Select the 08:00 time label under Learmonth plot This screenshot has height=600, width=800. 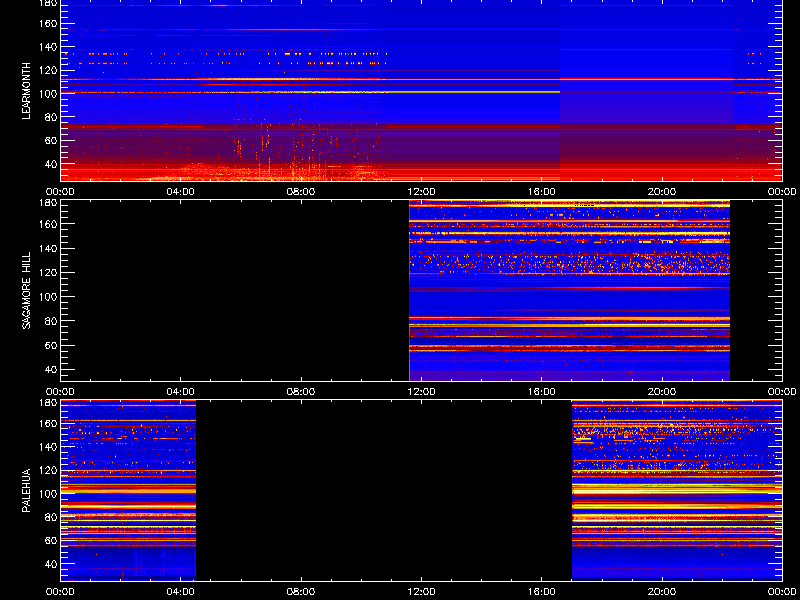click(301, 192)
